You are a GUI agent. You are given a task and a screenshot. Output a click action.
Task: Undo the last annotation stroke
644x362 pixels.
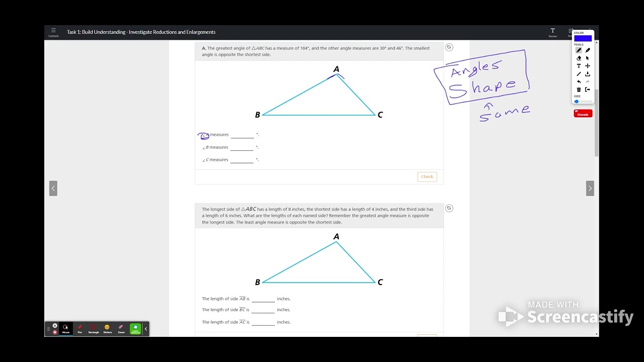click(579, 82)
